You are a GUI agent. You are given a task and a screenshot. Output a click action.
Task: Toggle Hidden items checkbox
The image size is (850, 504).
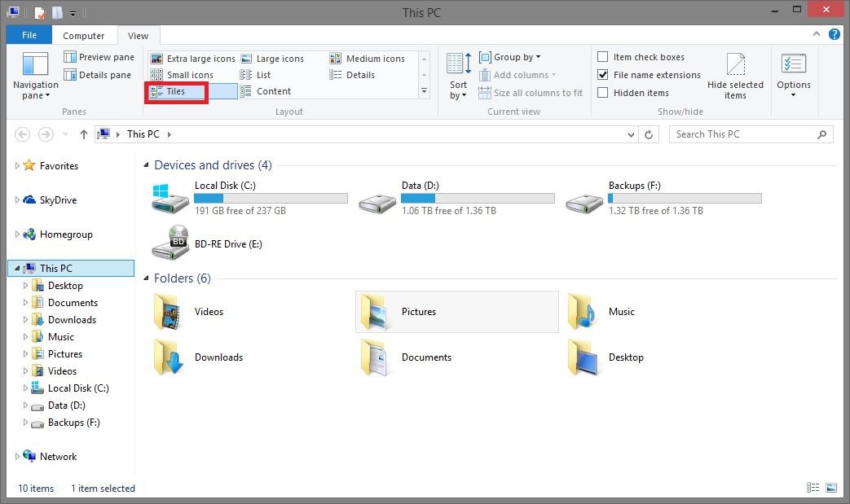pyautogui.click(x=603, y=93)
